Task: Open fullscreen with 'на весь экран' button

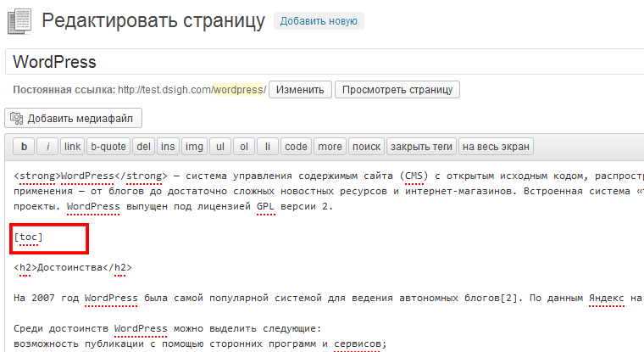Action: (x=496, y=147)
